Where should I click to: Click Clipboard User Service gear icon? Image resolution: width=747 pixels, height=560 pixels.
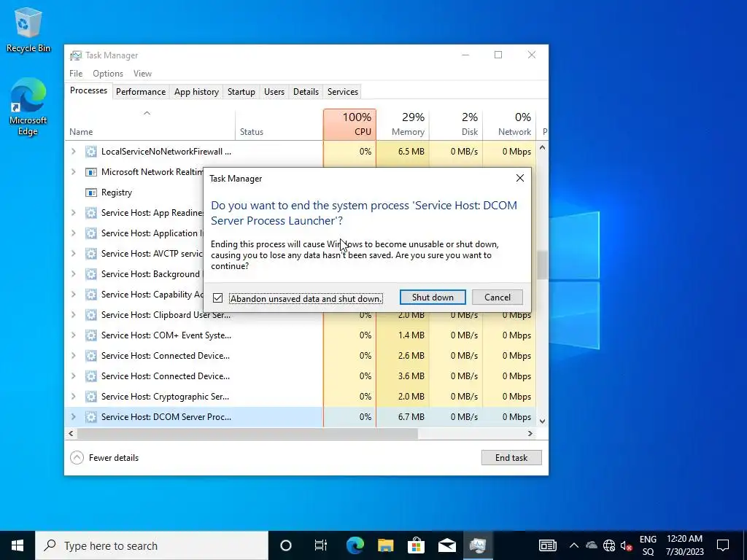[x=90, y=315]
